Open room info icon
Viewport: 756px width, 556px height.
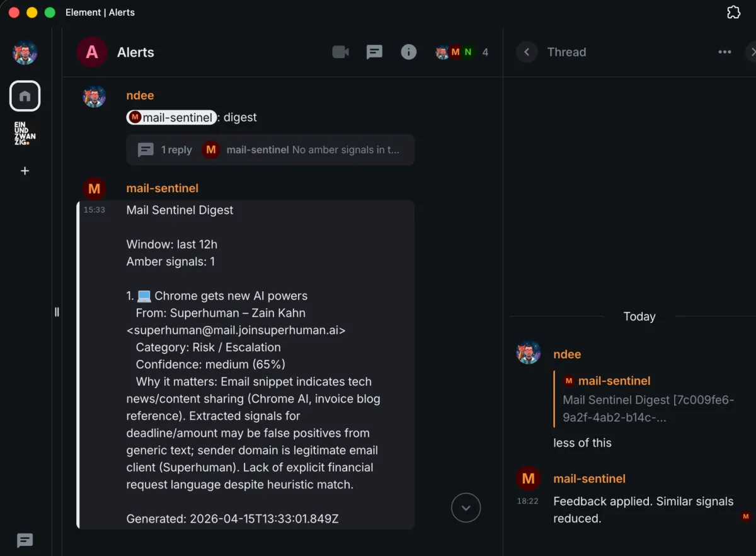pyautogui.click(x=408, y=52)
